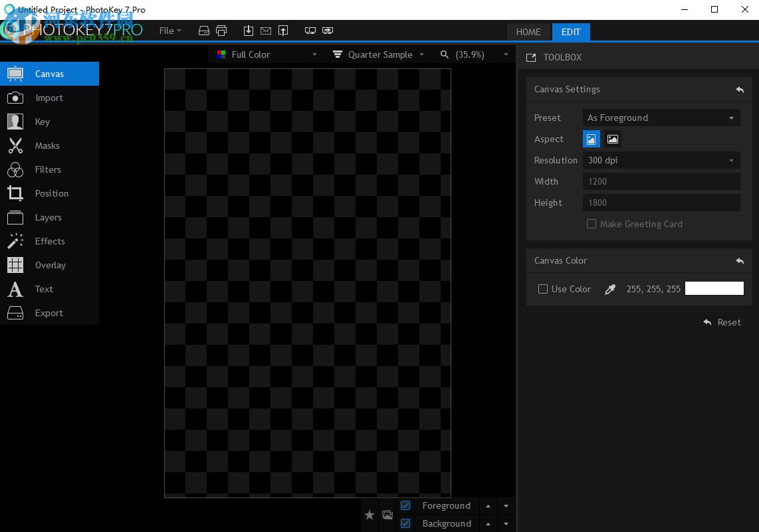Open the Full Color display mode dropdown
Screen dimensions: 759x532
266,54
